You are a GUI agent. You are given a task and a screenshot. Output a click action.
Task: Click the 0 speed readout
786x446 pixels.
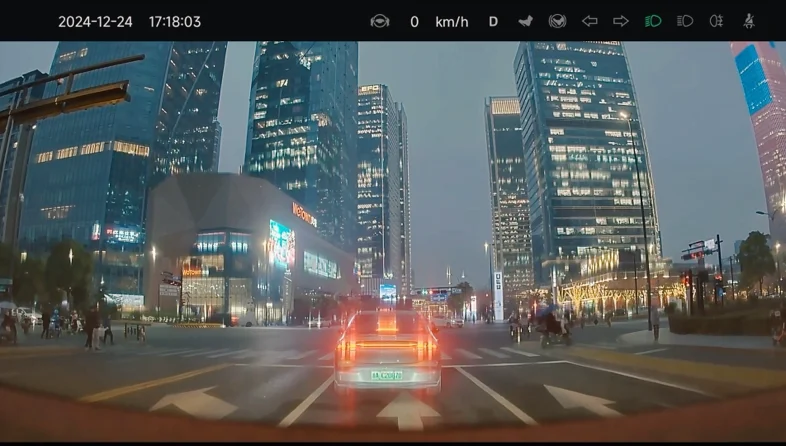414,21
